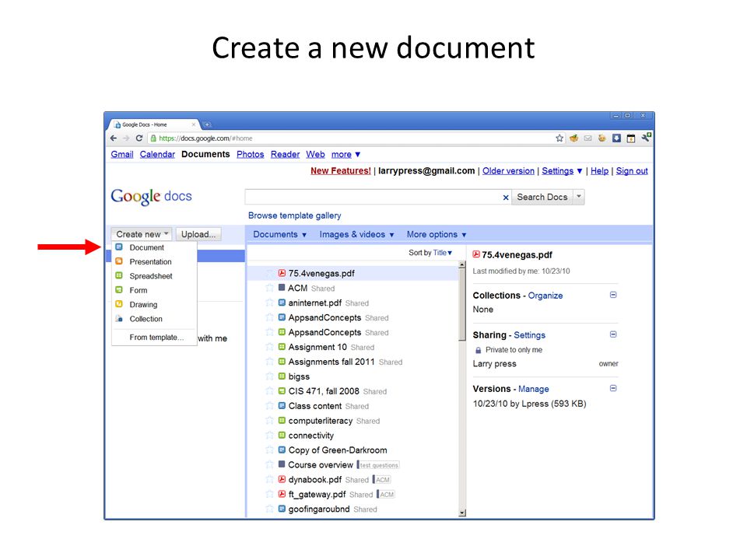This screenshot has width=747, height=560.
Task: Open the More options dropdown
Action: coord(437,234)
